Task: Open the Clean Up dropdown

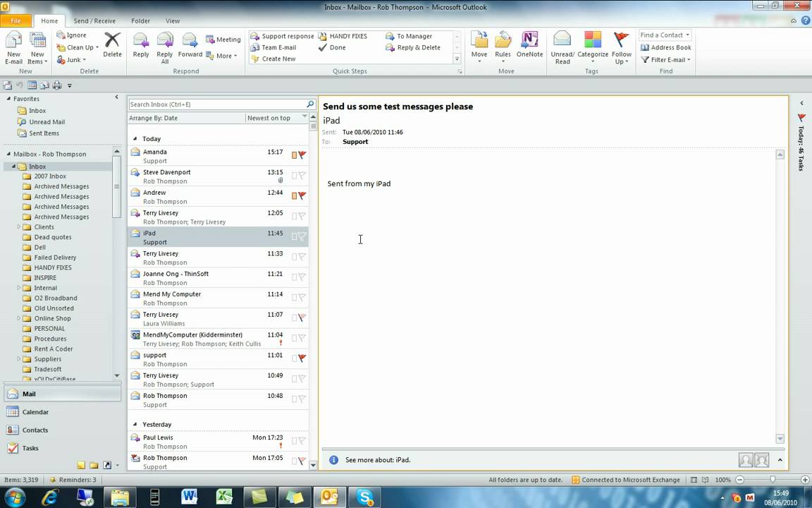Action: point(77,47)
